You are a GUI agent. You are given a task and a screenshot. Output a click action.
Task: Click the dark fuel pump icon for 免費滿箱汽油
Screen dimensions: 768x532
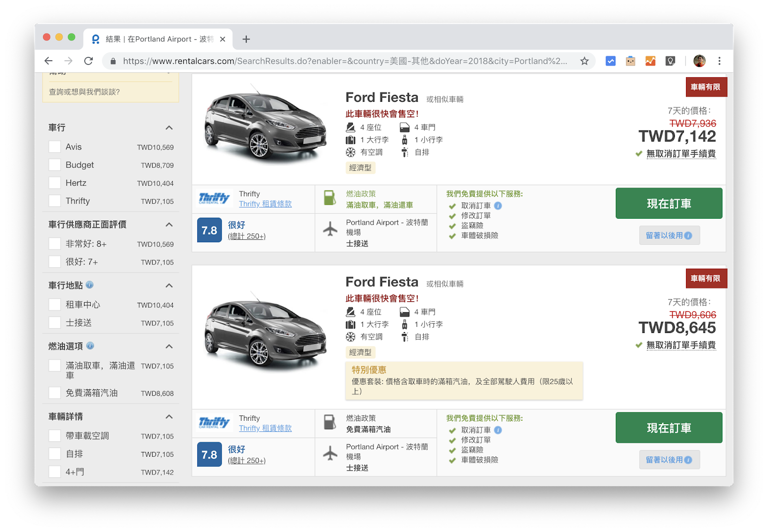point(330,422)
